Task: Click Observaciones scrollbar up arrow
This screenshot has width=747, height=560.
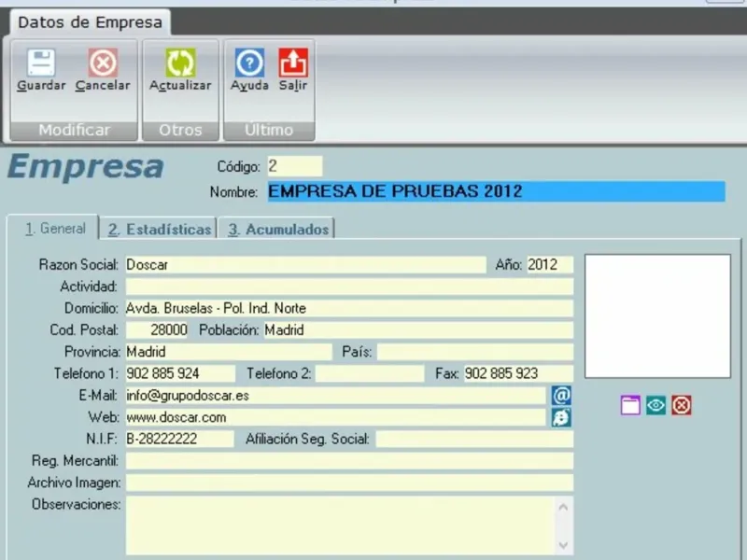Action: coord(564,507)
